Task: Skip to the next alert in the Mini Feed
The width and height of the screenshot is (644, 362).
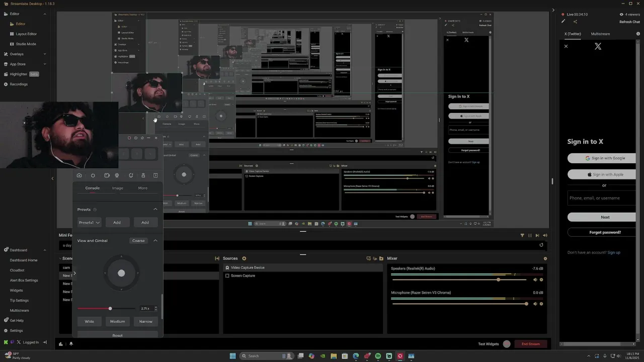Action: pyautogui.click(x=537, y=235)
